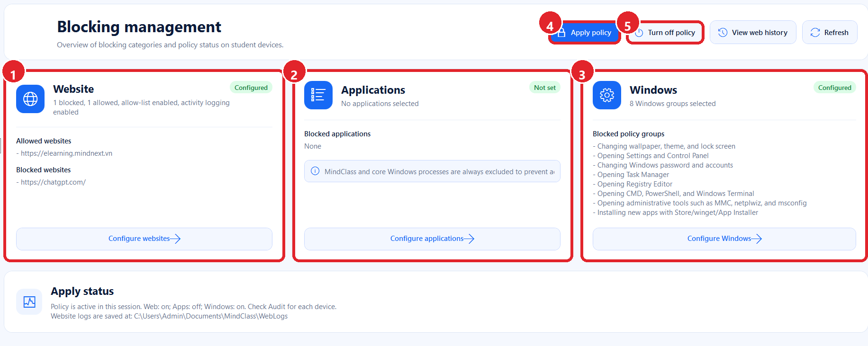Click the blocked website https://chatgpt.com/ entry
868x346 pixels.
[53, 182]
